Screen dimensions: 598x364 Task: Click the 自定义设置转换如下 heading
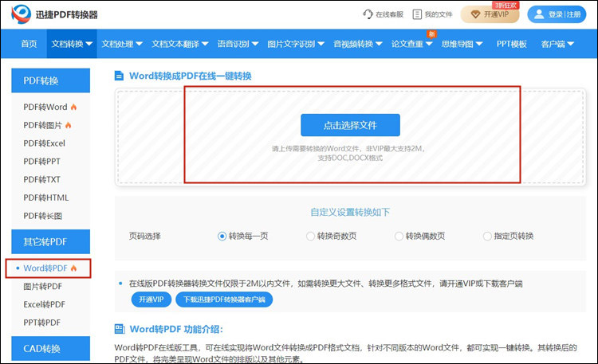[x=350, y=212]
